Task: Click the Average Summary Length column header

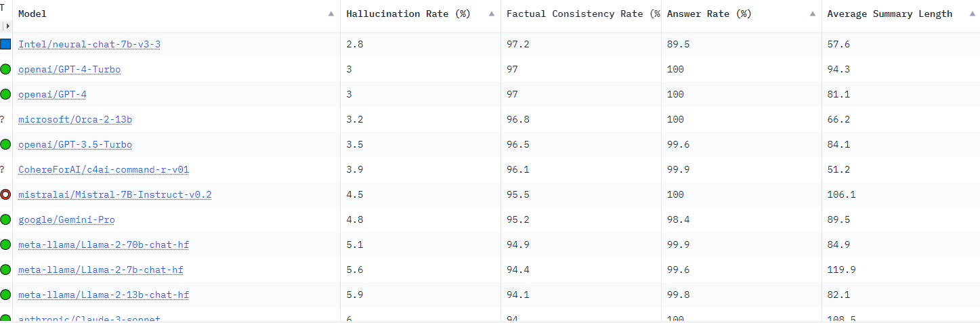Action: (889, 14)
